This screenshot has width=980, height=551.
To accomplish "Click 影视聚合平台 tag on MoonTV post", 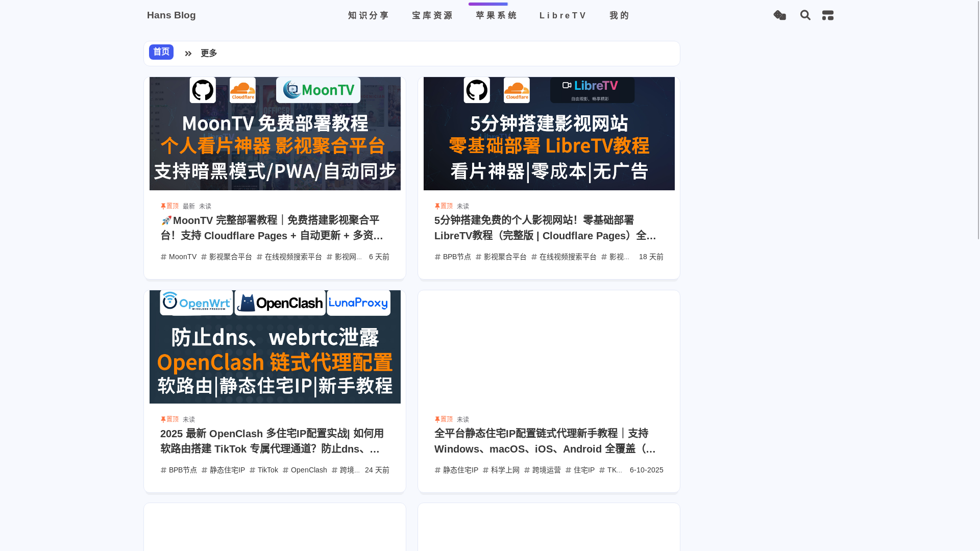I will (227, 257).
